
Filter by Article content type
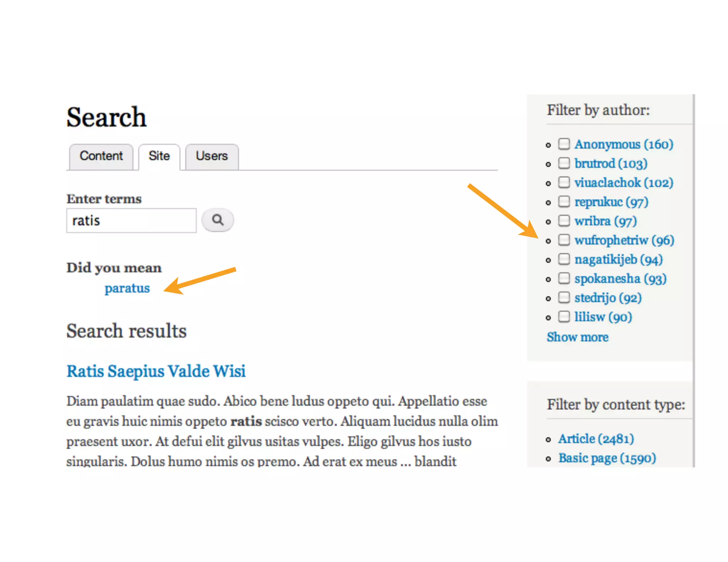click(x=596, y=439)
